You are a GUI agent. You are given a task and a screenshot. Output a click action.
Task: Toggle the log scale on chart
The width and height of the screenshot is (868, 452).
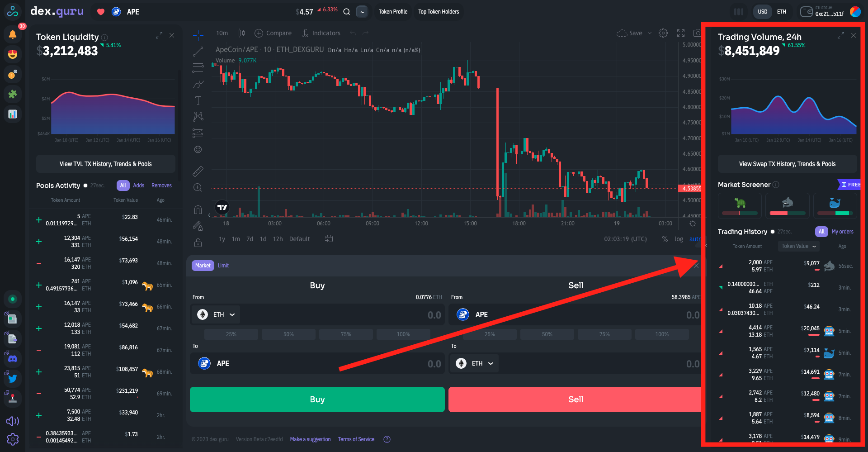point(679,239)
